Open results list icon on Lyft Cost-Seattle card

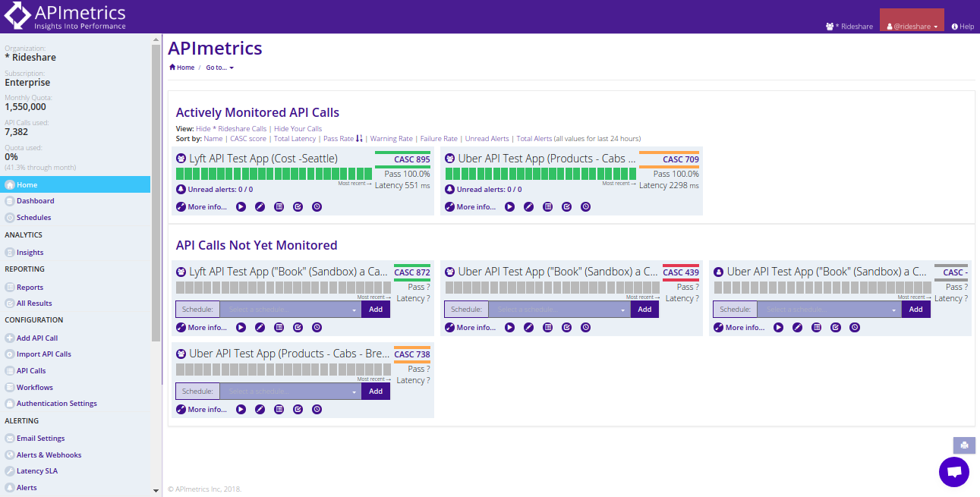tap(279, 206)
